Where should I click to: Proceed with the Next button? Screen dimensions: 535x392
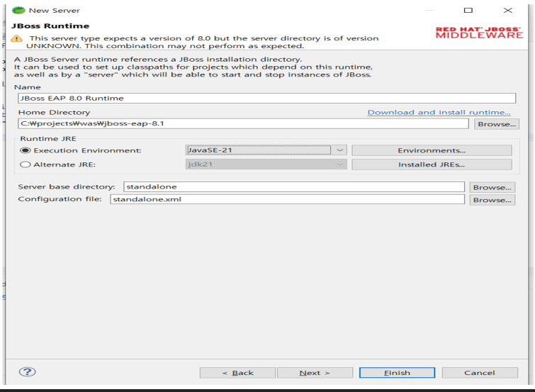315,373
